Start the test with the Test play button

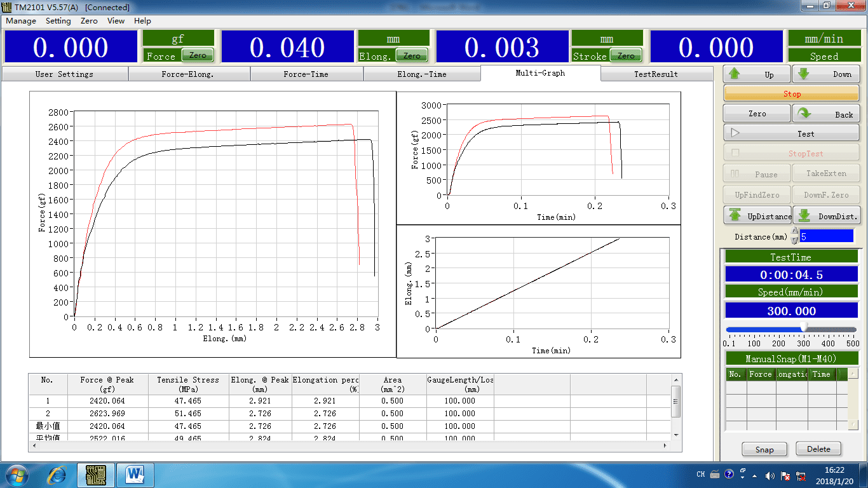tap(791, 133)
